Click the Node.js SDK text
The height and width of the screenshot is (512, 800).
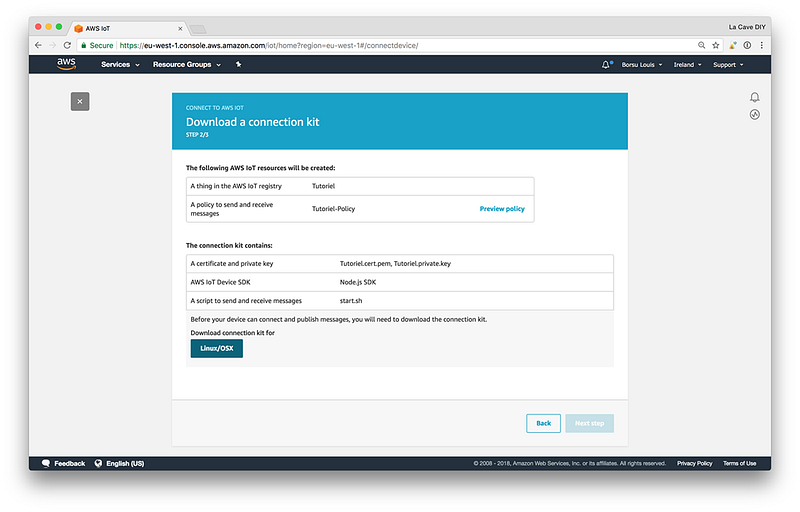coord(358,282)
